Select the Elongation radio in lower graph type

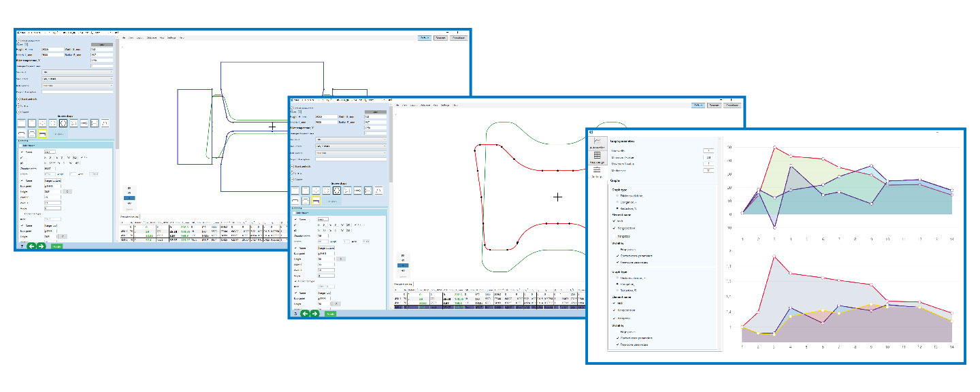618,284
